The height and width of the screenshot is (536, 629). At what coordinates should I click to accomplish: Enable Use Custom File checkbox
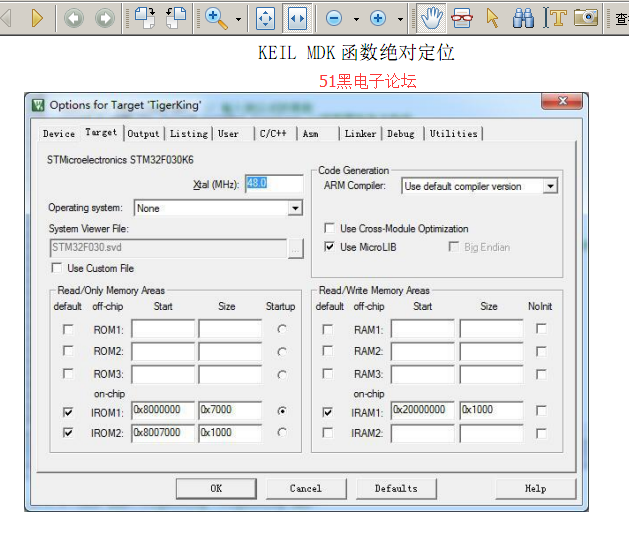(57, 268)
